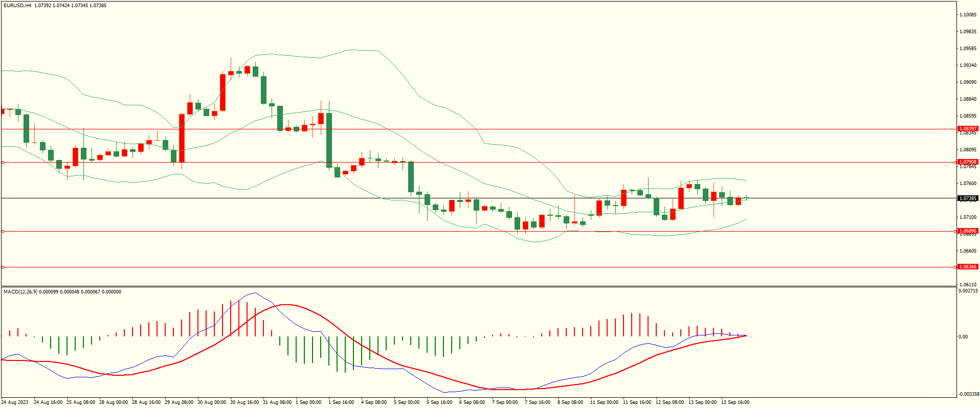Select the red 1.08397 price tag
The width and height of the screenshot is (980, 408).
(x=968, y=129)
